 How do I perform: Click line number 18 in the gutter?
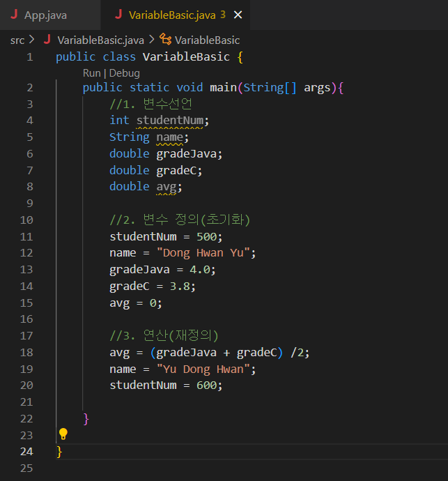point(26,353)
